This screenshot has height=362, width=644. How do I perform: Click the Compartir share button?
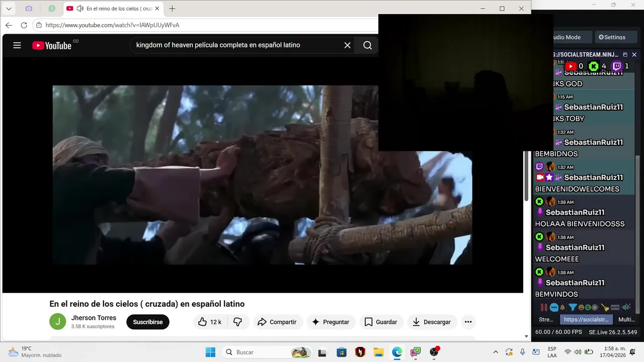[277, 322]
